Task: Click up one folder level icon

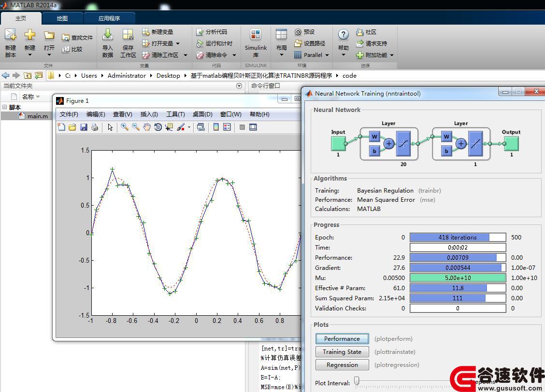Action: pyautogui.click(x=28, y=75)
